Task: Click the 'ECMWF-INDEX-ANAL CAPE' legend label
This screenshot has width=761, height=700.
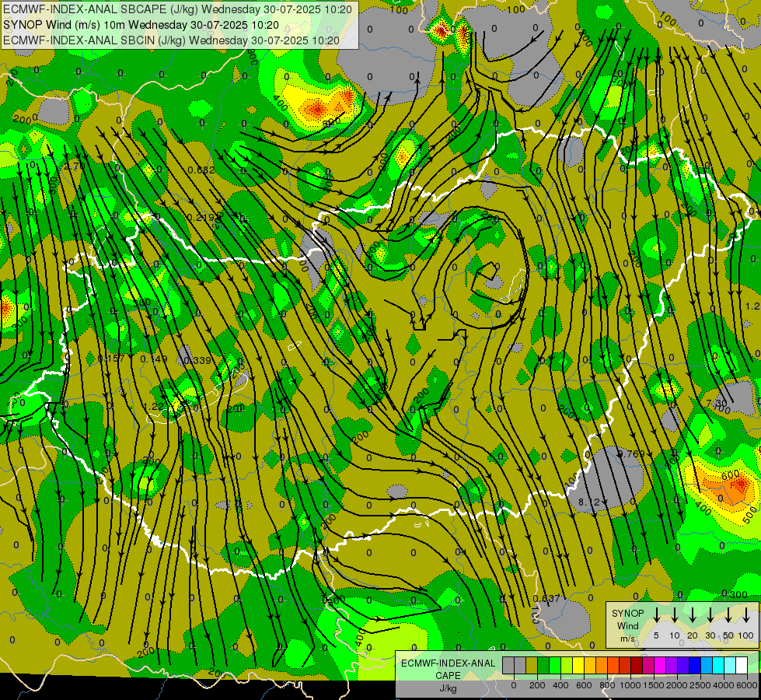Action: [448, 669]
